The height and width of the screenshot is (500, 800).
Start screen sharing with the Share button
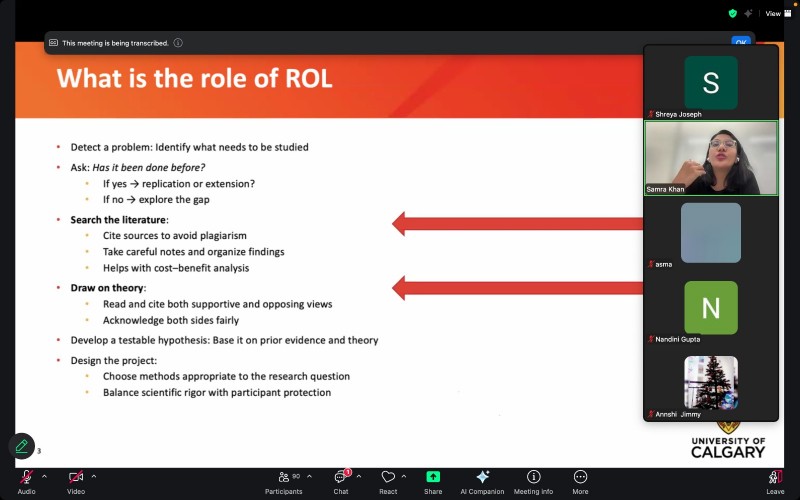[x=433, y=479]
